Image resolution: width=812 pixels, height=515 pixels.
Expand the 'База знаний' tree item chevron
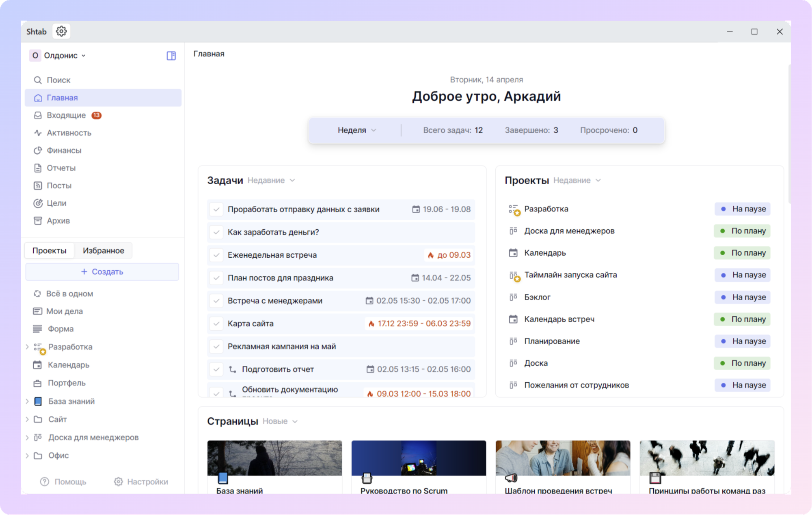(27, 401)
